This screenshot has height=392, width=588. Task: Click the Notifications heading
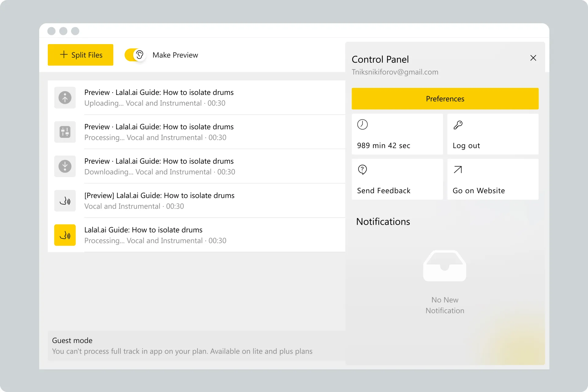(383, 222)
